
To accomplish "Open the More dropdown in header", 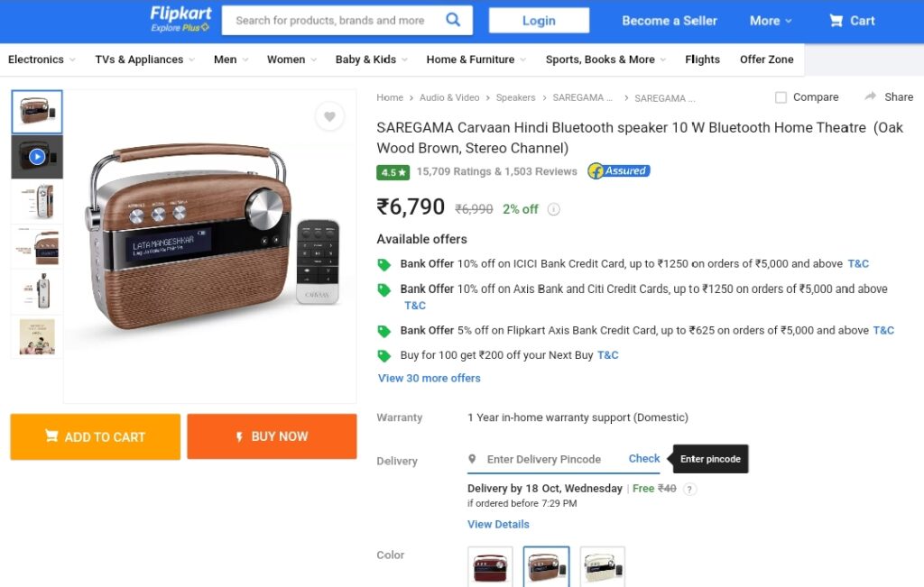I will pos(771,21).
